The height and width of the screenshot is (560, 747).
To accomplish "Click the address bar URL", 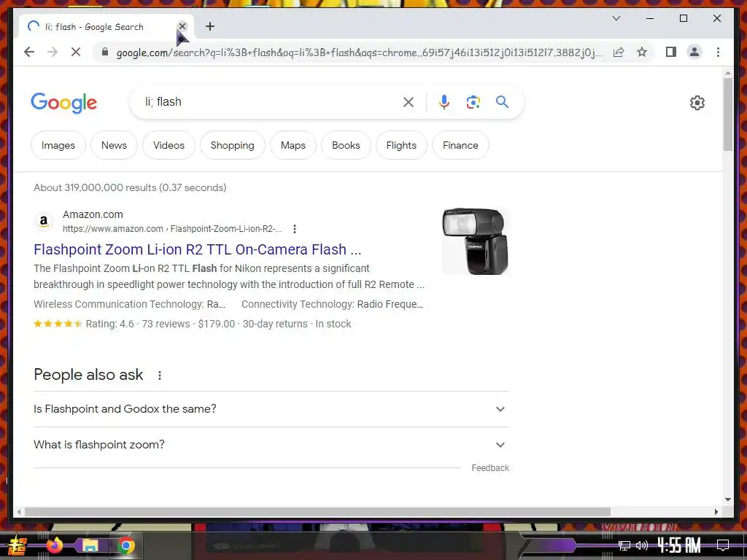I will (x=359, y=52).
